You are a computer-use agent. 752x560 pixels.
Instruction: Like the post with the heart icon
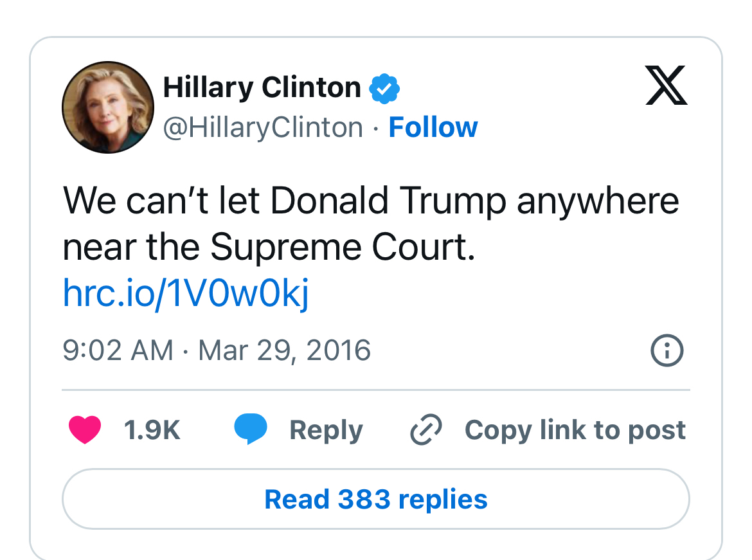[85, 430]
